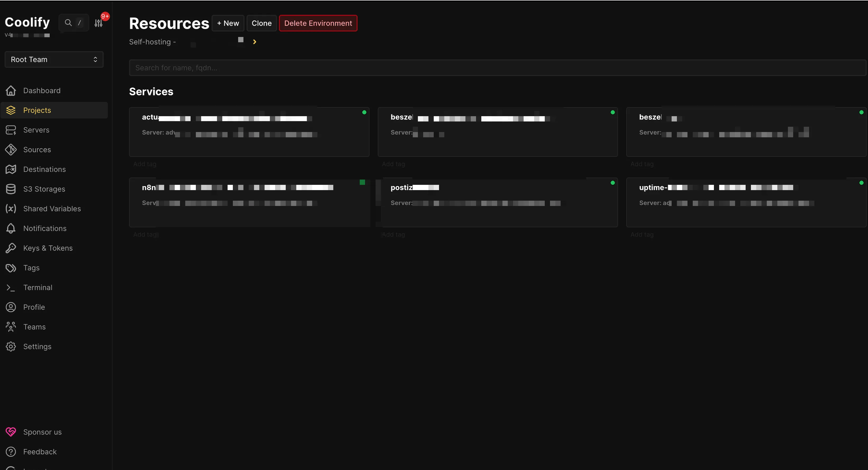Select Projects in the sidebar

[37, 110]
